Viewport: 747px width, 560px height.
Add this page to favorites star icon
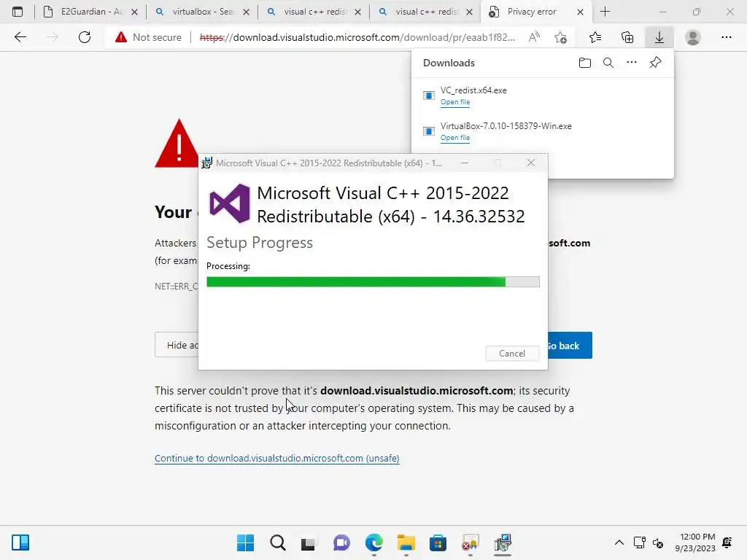tap(561, 37)
